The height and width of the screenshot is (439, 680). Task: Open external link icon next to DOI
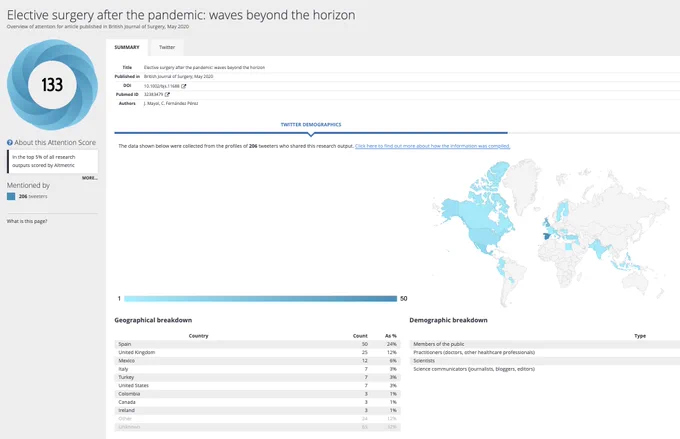183,86
